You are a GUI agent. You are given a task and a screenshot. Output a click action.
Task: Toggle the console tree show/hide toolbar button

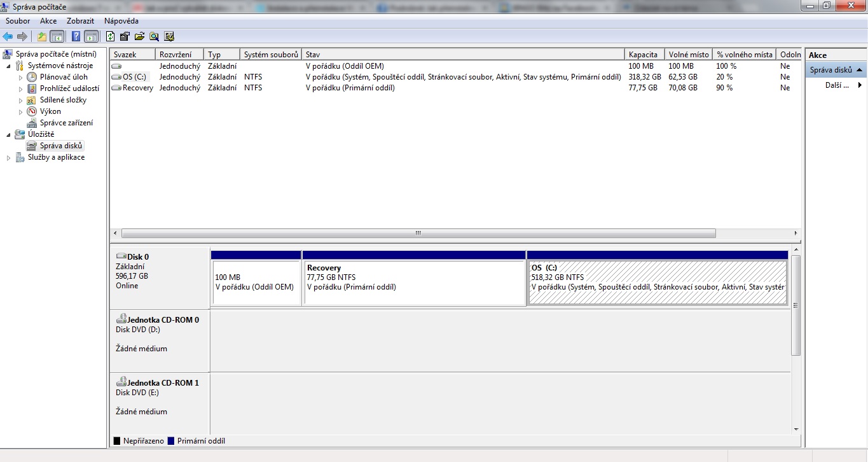tap(57, 36)
